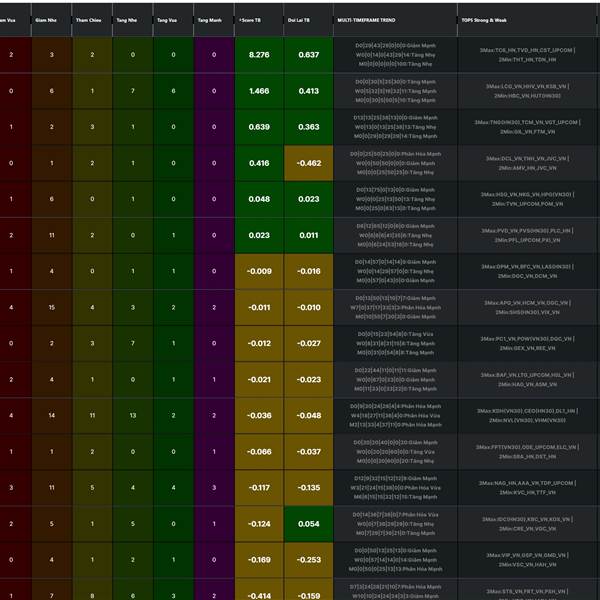This screenshot has width=600, height=600.
Task: Click the 0.639 score cell
Action: tap(259, 127)
